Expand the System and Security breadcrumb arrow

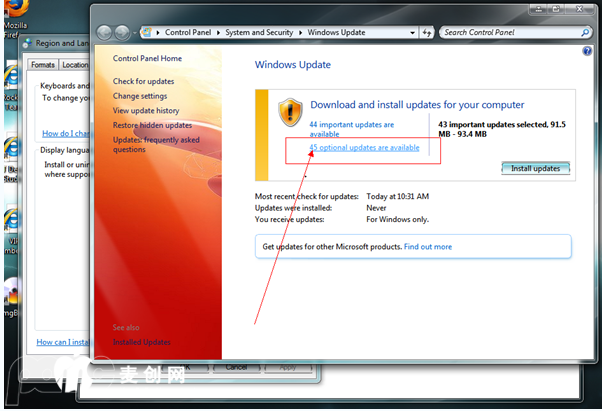(298, 33)
